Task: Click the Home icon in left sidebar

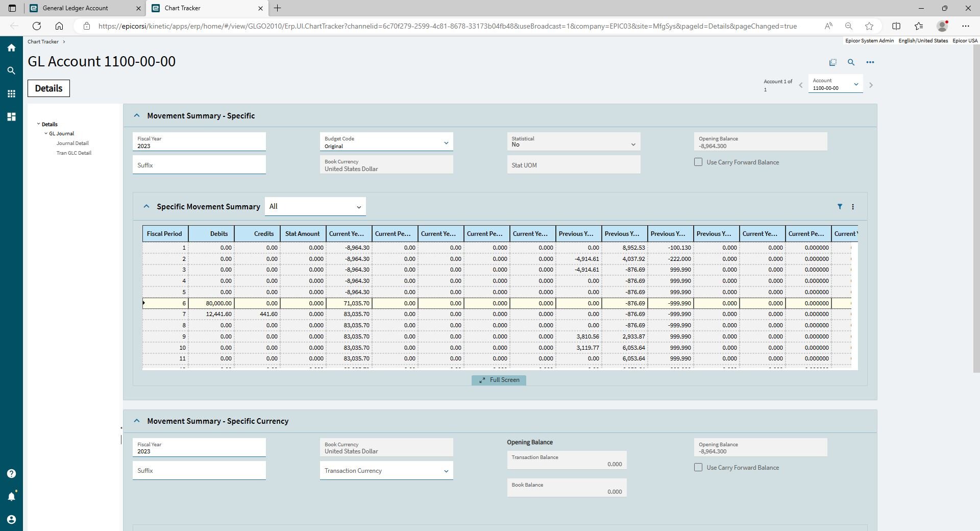Action: [x=11, y=48]
